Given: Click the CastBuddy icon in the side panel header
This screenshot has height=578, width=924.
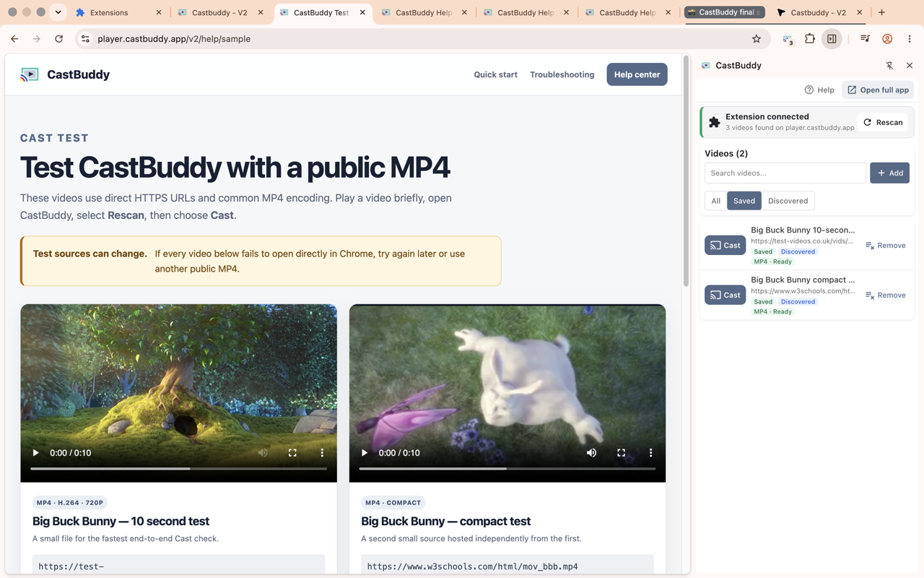Looking at the screenshot, I should pyautogui.click(x=706, y=66).
